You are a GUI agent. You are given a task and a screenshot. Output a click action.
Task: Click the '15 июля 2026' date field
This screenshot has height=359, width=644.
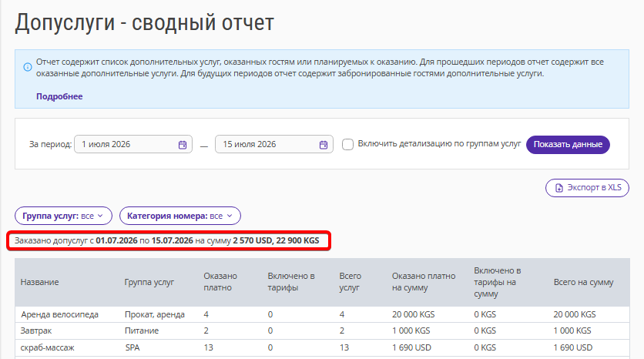click(x=274, y=144)
